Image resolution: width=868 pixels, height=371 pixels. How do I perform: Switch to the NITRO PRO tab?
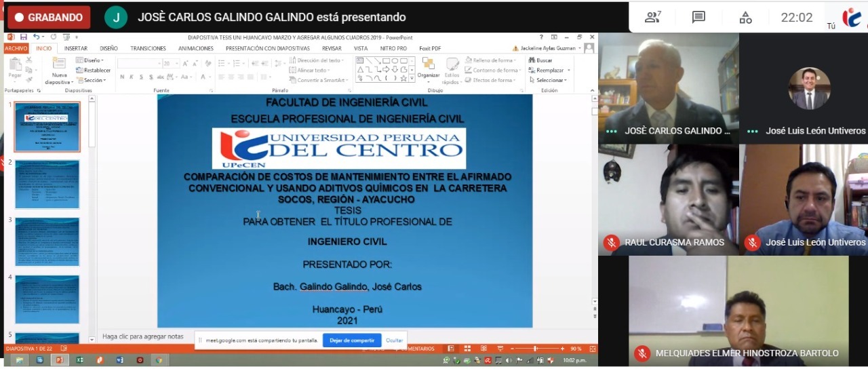click(393, 49)
